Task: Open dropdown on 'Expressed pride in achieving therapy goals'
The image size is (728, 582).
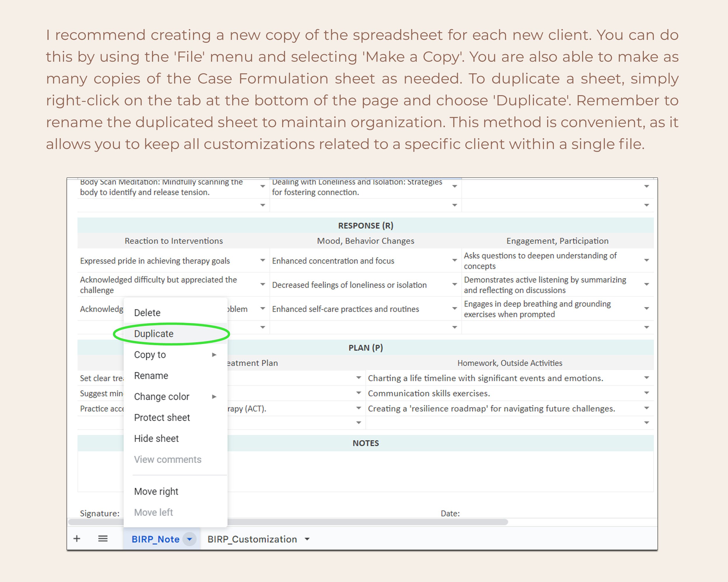Action: coord(263,260)
